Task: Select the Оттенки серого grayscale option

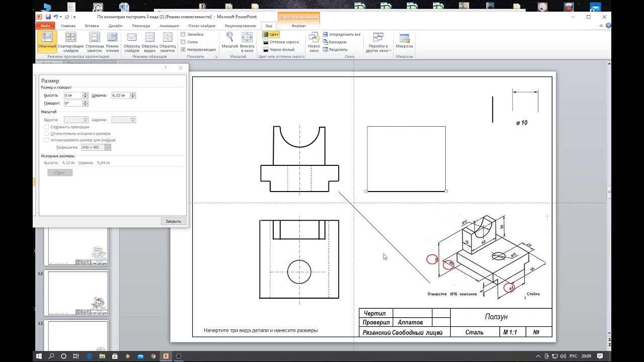Action: point(281,42)
